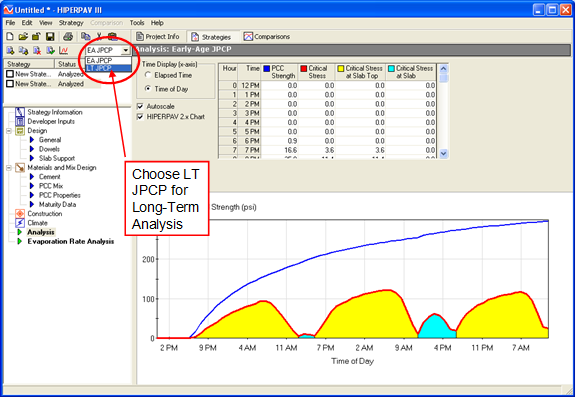The width and height of the screenshot is (576, 398).
Task: Click the Cut scissors icon
Action: pyautogui.click(x=99, y=36)
